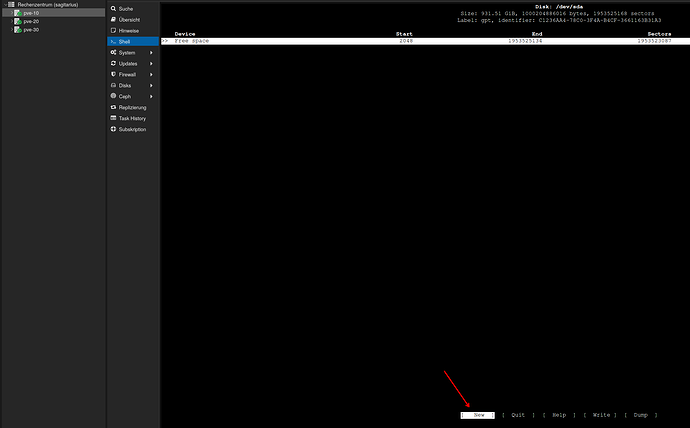Image resolution: width=690 pixels, height=428 pixels.
Task: Open the Ceph menu entry
Action: click(x=133, y=96)
